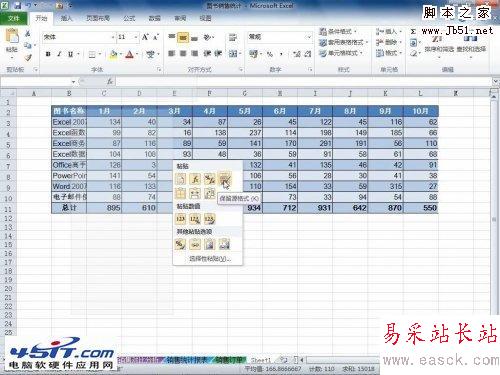Image resolution: width=500 pixels, height=375 pixels.
Task: Toggle top vertical alignment
Action: pos(171,37)
